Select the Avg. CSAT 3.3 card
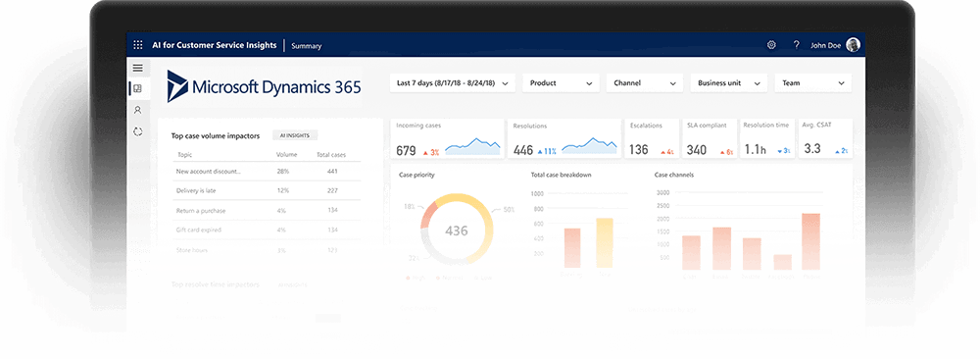Viewport: 980px width, 359px height. [x=825, y=138]
